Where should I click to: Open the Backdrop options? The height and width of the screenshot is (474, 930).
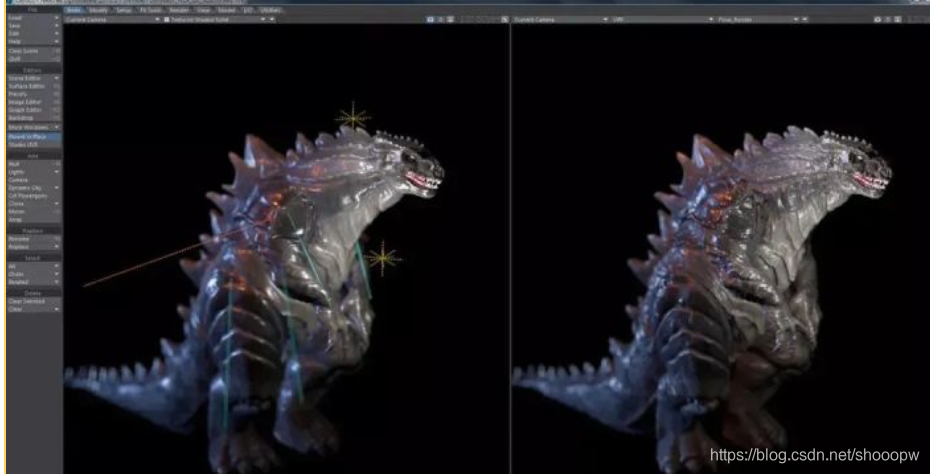34,117
